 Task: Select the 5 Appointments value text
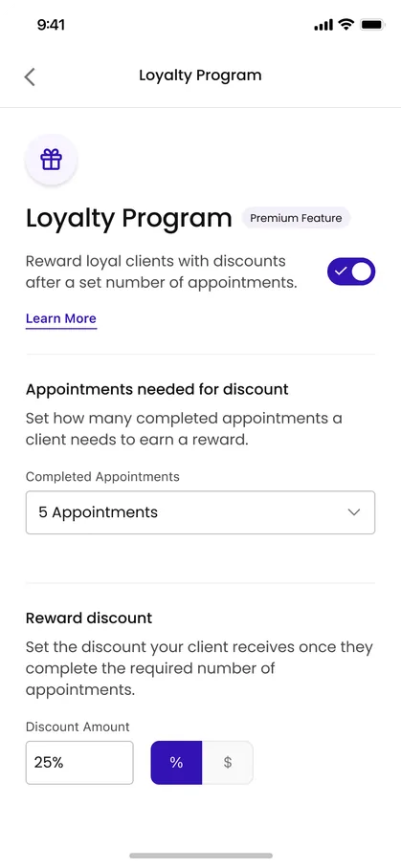coord(98,512)
